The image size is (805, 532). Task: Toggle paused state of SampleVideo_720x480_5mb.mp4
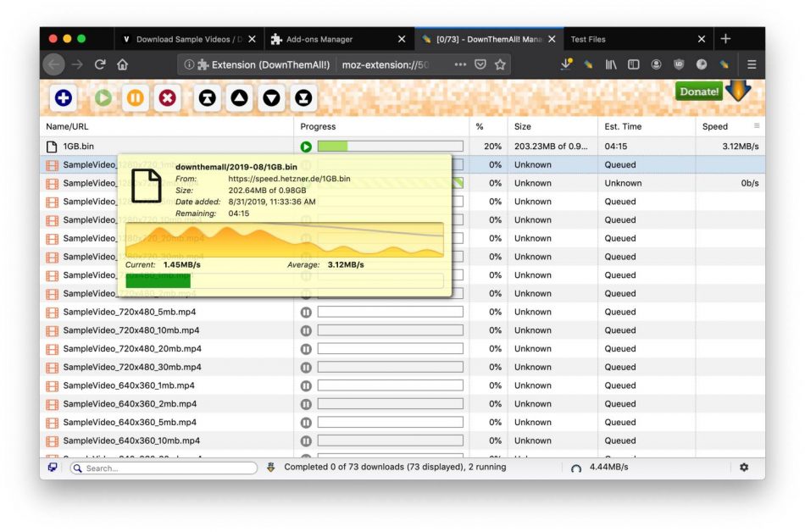pos(306,312)
